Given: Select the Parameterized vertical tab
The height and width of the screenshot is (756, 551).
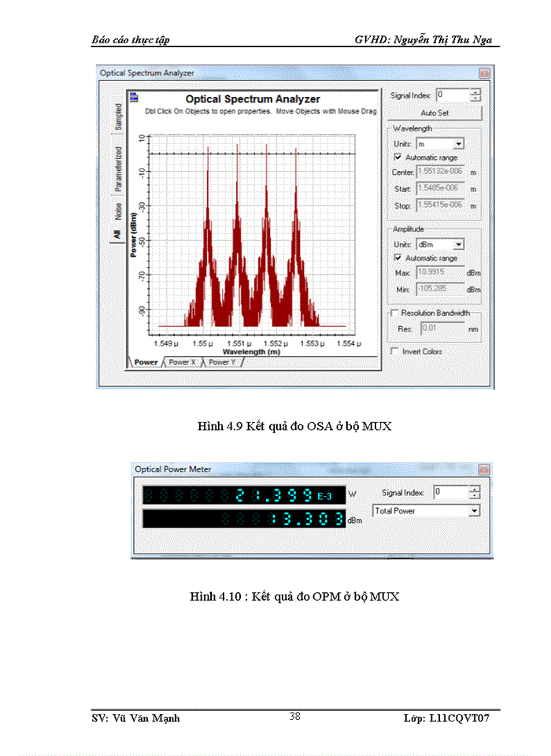Looking at the screenshot, I should [118, 169].
